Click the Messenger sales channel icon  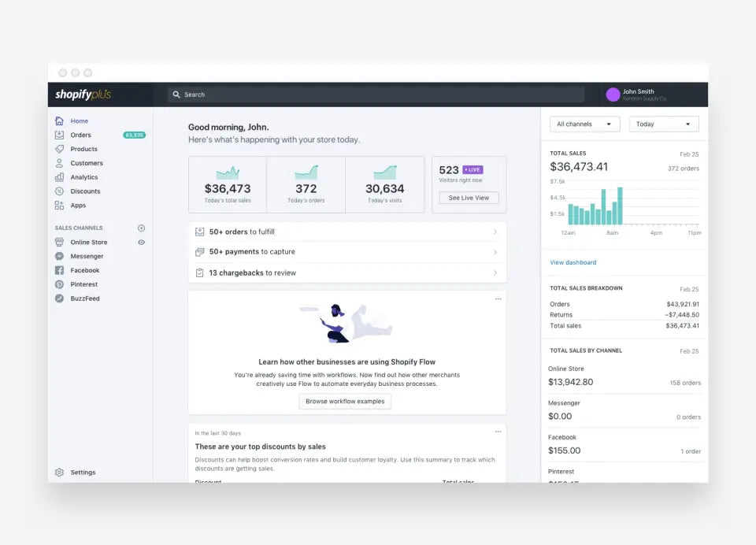click(60, 256)
